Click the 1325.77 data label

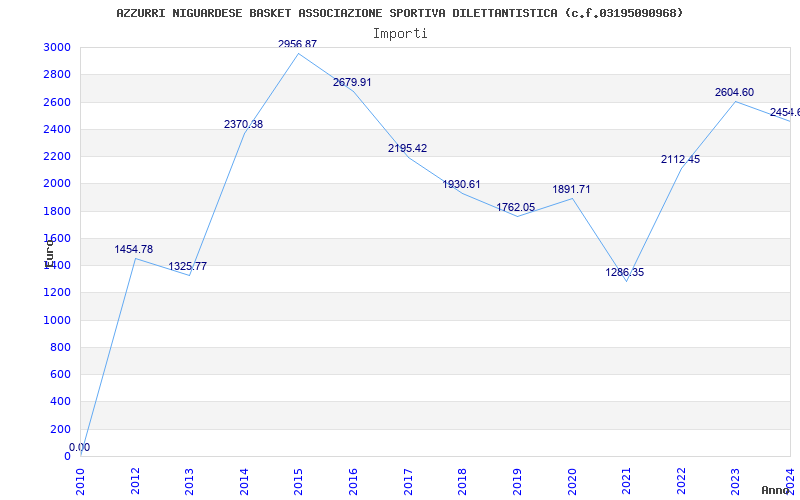click(188, 266)
